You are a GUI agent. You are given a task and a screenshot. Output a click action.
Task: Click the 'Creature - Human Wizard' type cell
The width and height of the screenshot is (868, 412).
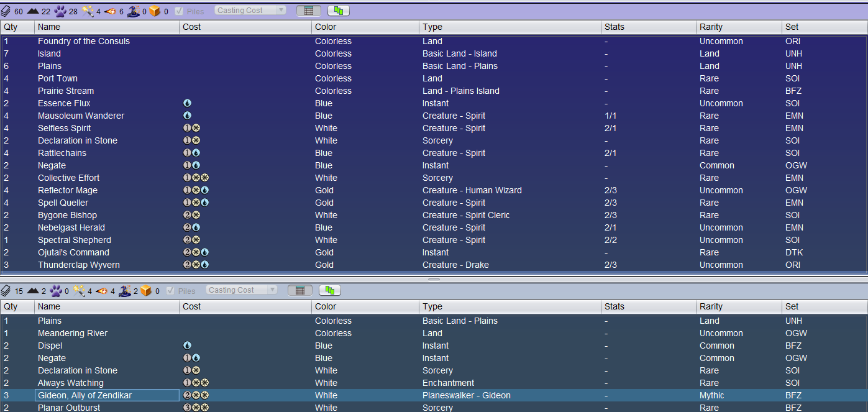click(x=472, y=190)
